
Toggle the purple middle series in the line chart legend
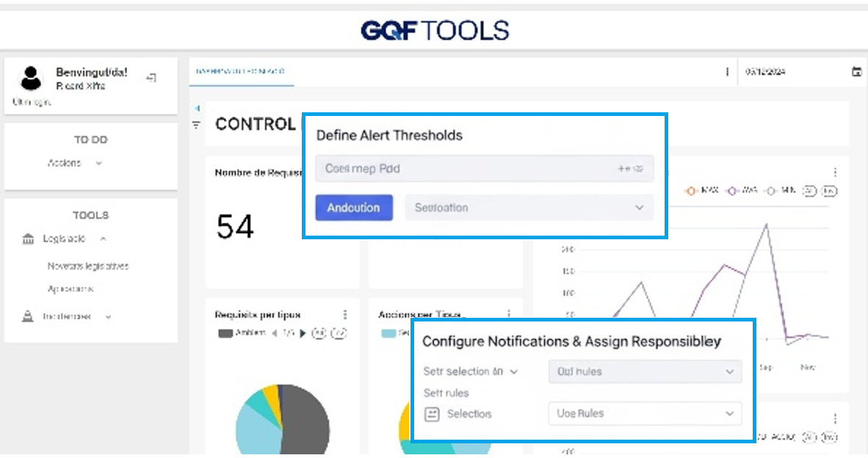(x=742, y=191)
